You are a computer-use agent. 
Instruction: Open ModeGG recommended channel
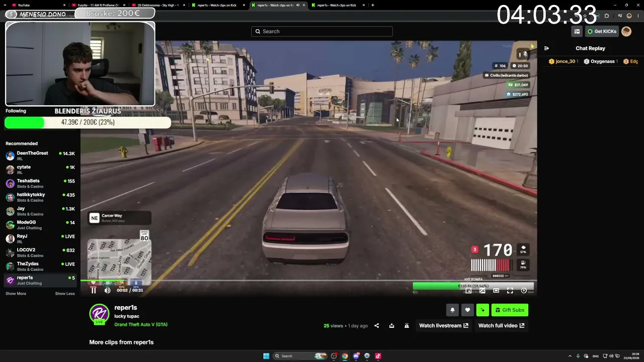pos(40,225)
